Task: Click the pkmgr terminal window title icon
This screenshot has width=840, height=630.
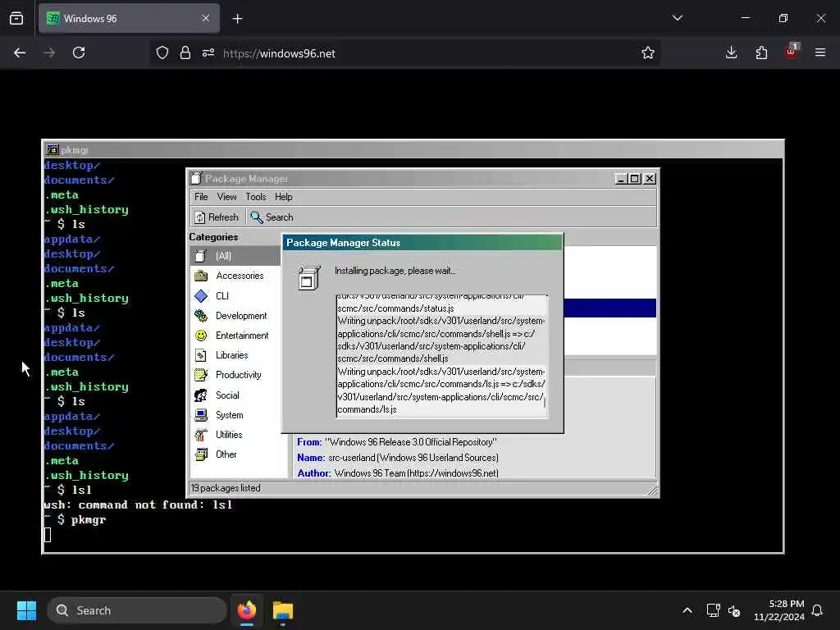Action: pyautogui.click(x=52, y=150)
